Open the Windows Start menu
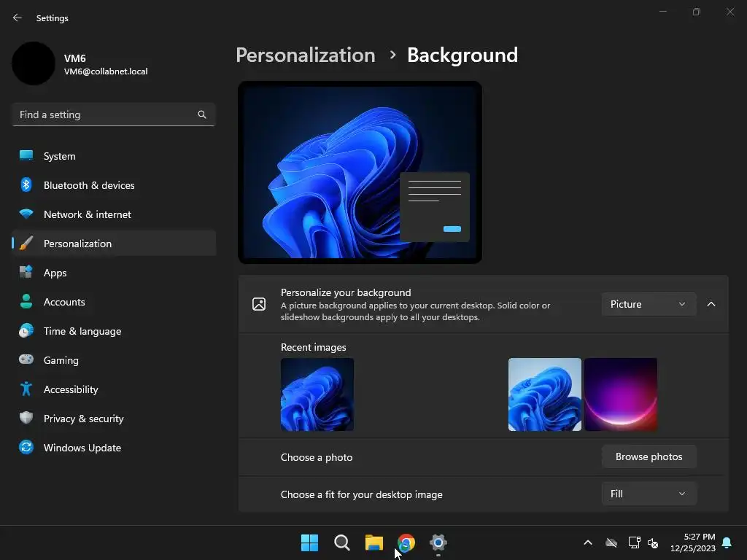The width and height of the screenshot is (747, 560). 309,542
